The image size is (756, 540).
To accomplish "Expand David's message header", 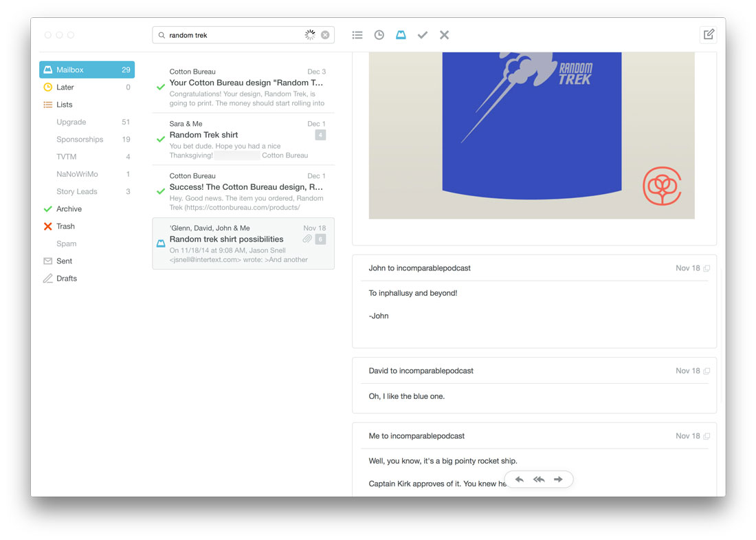I will pyautogui.click(x=534, y=371).
